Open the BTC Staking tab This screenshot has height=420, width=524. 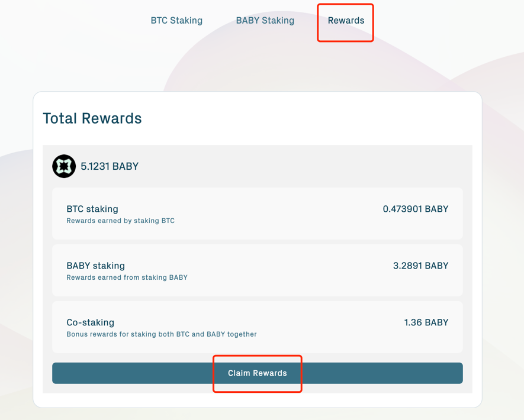(176, 21)
